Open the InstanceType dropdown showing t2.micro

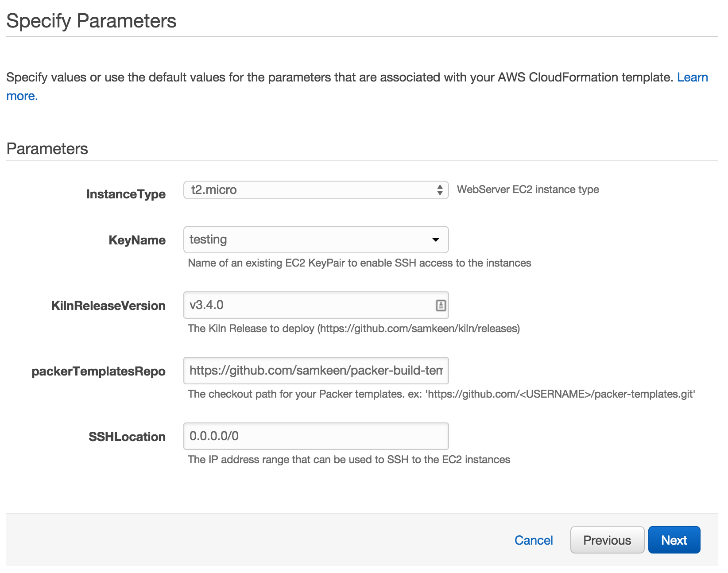(316, 190)
